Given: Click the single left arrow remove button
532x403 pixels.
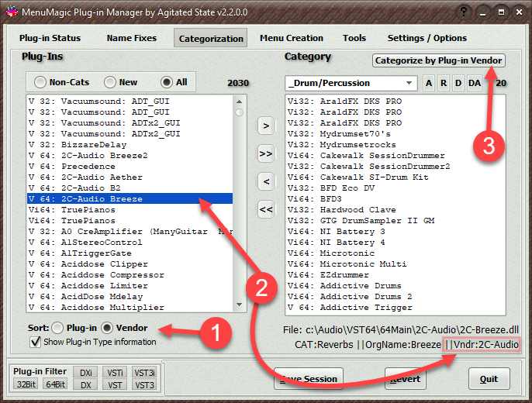Looking at the screenshot, I should pyautogui.click(x=266, y=181).
